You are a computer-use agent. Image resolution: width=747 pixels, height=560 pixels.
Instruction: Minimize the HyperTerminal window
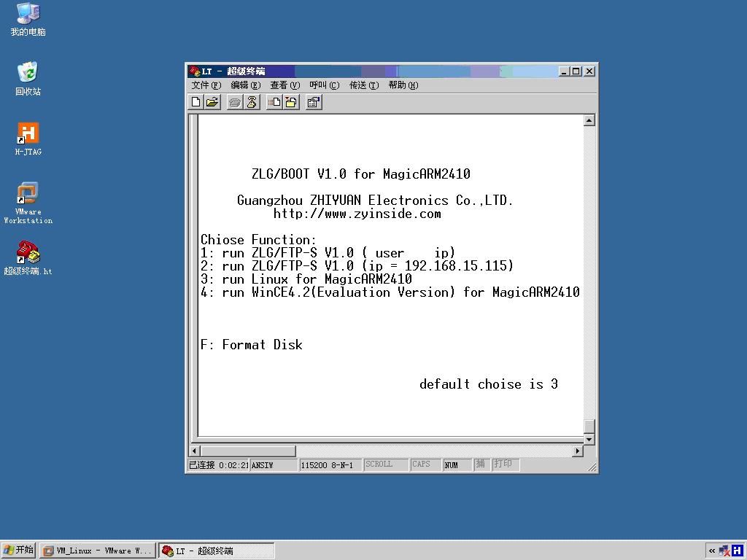[x=564, y=71]
